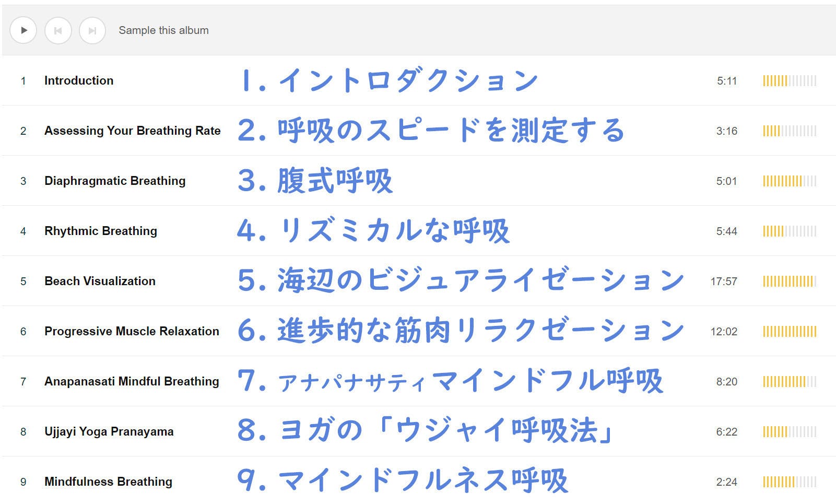Click popularity bar for Mindfulness Breathing
Viewport: 836px width, 504px height.
[x=790, y=482]
